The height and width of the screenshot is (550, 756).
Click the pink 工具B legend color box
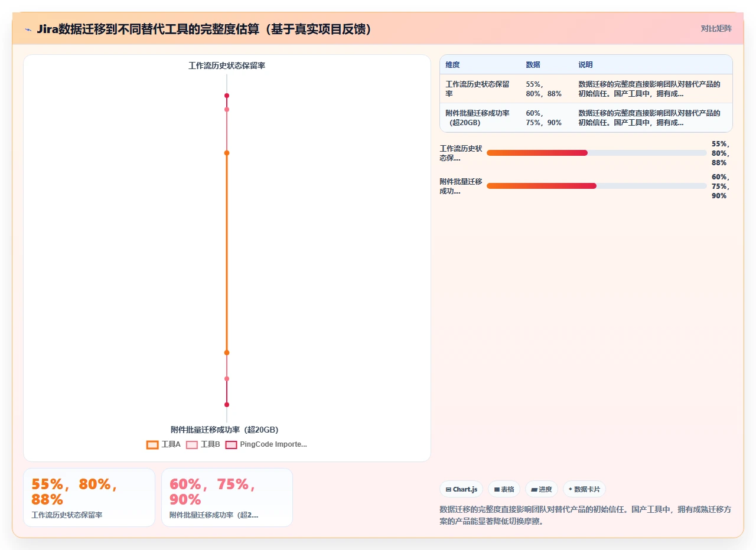[x=192, y=445]
